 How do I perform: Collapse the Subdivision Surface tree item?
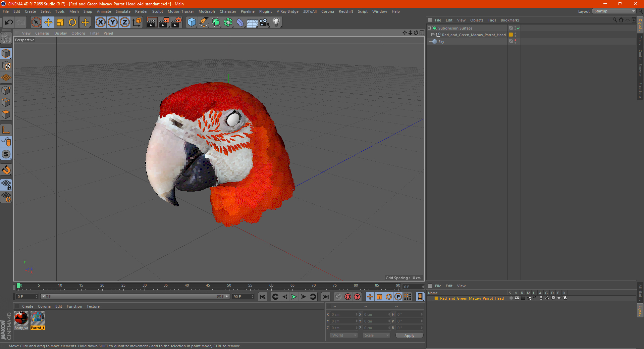point(429,28)
